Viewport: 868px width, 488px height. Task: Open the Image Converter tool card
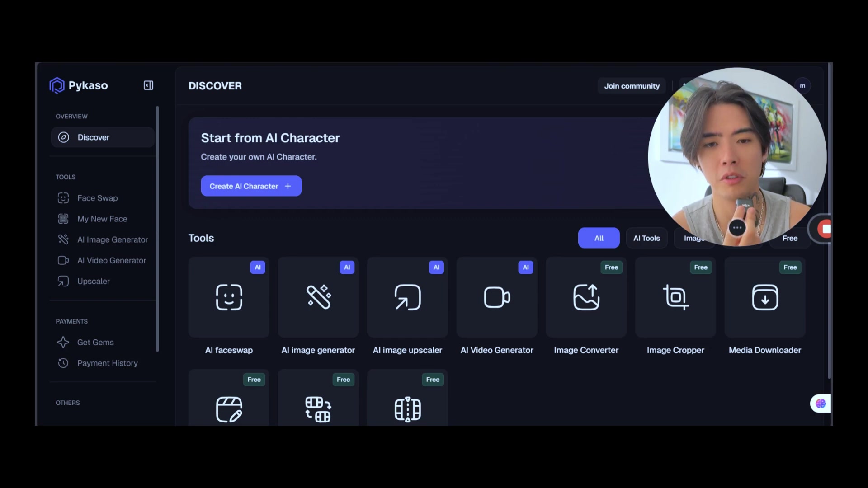click(586, 297)
